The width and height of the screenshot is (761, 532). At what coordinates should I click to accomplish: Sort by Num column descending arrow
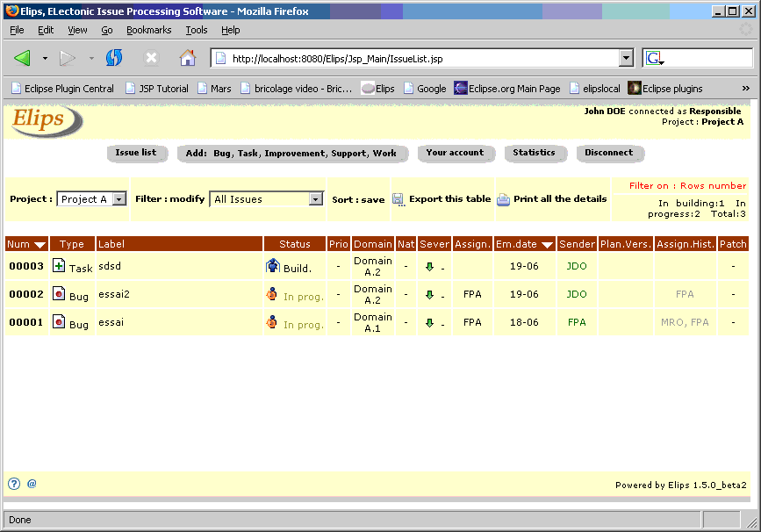[39, 244]
